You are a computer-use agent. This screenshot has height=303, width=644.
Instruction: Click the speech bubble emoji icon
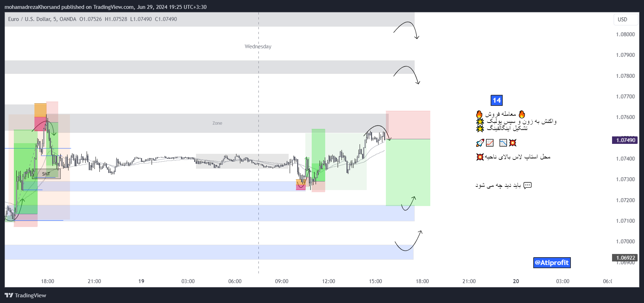[x=528, y=185]
